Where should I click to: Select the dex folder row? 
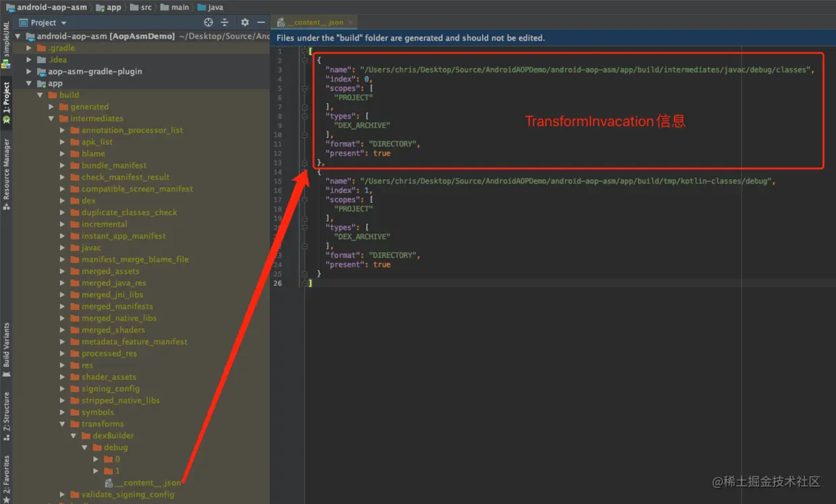coord(82,201)
